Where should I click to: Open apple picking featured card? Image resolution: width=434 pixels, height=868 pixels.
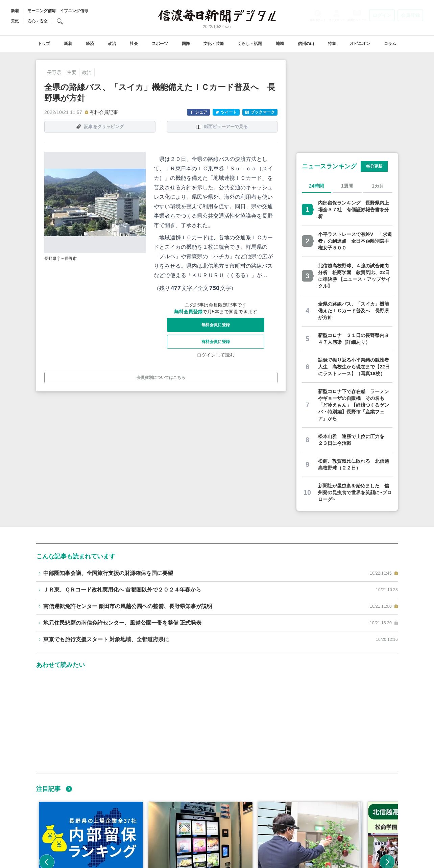point(310,835)
